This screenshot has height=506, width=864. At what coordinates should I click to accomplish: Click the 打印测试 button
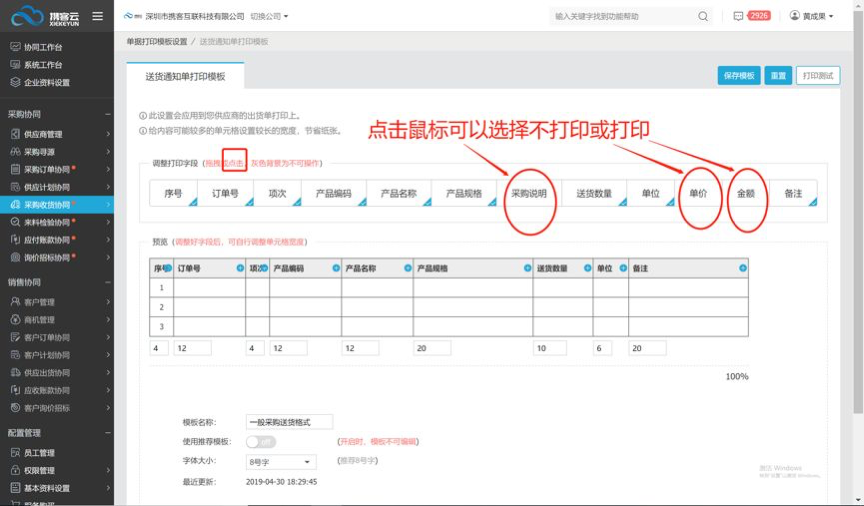817,76
